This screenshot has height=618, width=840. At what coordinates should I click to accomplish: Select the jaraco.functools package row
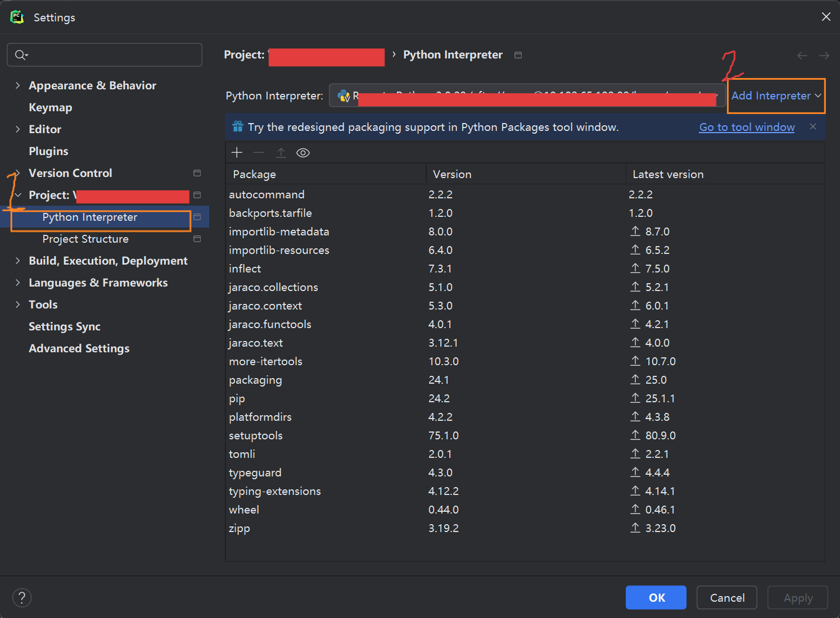[525, 324]
